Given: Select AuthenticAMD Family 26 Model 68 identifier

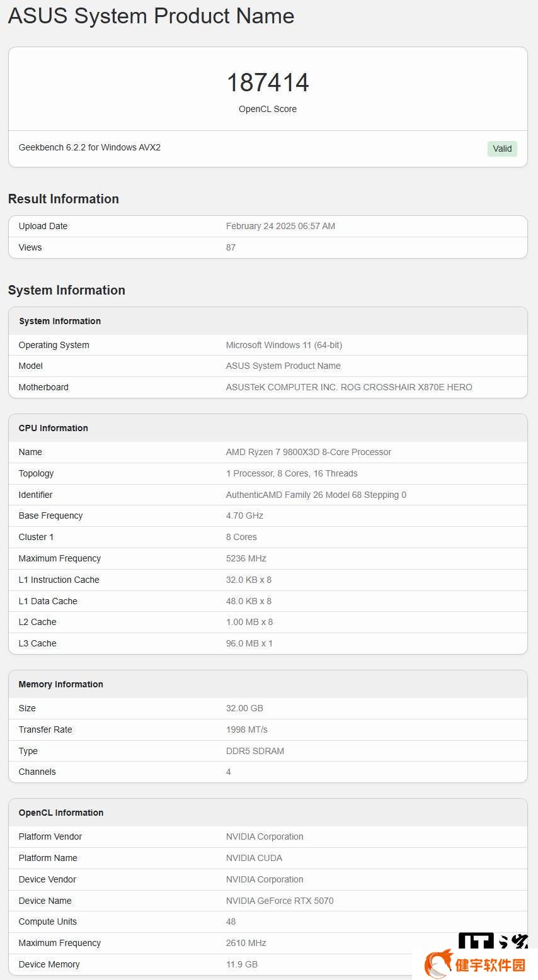Looking at the screenshot, I should [316, 495].
